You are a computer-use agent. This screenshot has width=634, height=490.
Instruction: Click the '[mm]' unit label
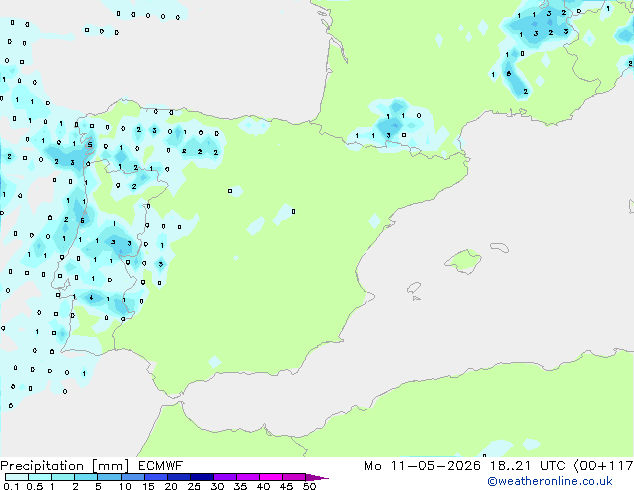point(110,466)
